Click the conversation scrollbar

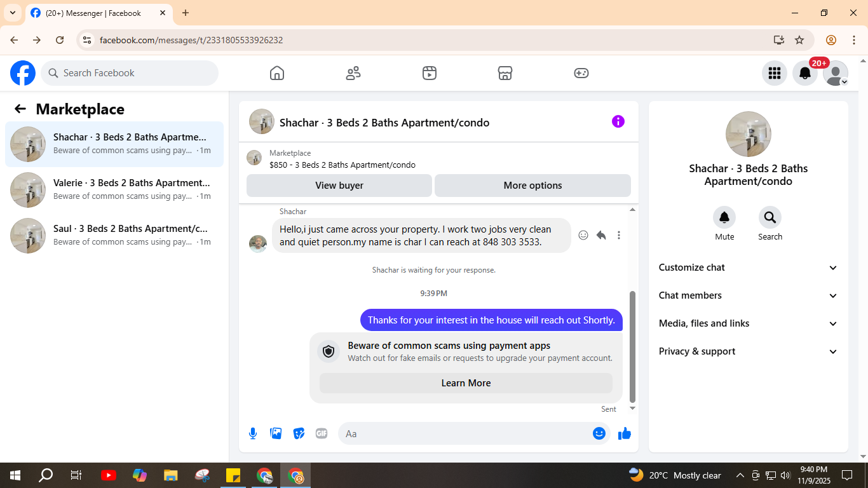pyautogui.click(x=632, y=346)
